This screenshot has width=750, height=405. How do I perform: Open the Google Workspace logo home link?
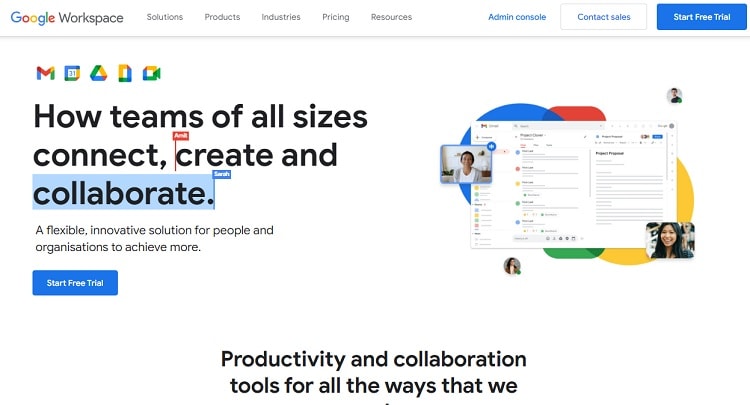pyautogui.click(x=67, y=18)
